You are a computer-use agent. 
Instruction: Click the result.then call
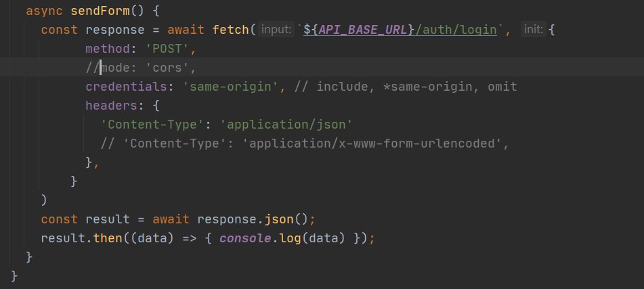pos(81,238)
